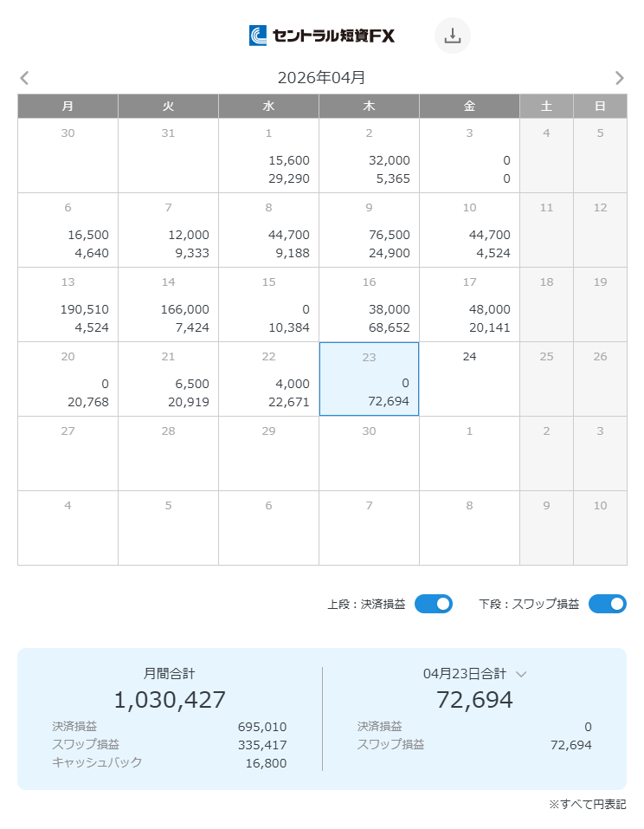Toggle the 上段：決済損益 switch
644x829 pixels.
[x=433, y=604]
